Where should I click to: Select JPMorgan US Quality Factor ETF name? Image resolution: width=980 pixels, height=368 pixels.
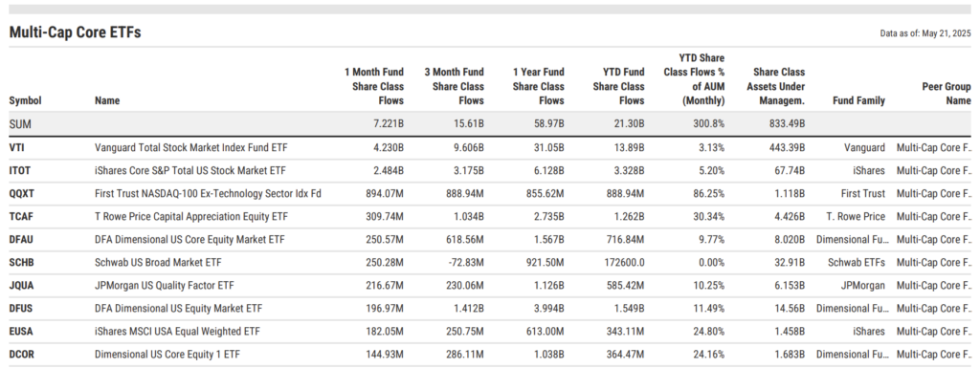pyautogui.click(x=166, y=286)
